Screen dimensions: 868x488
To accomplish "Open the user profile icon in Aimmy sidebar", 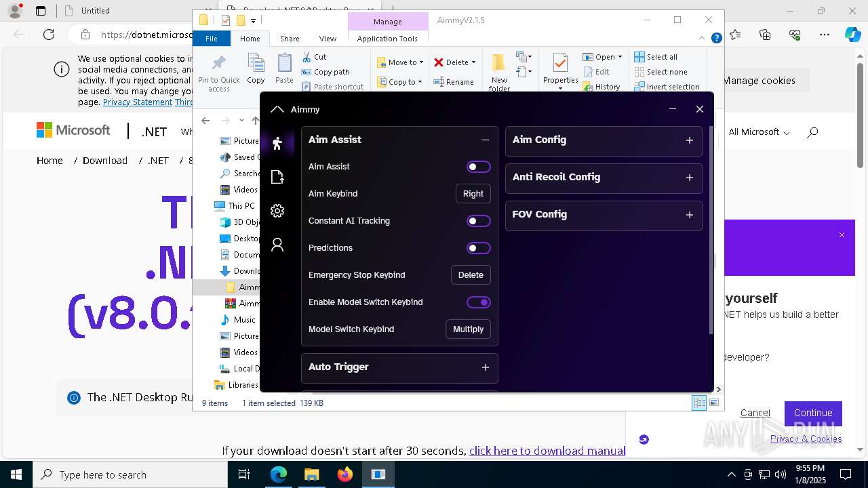I will point(277,245).
